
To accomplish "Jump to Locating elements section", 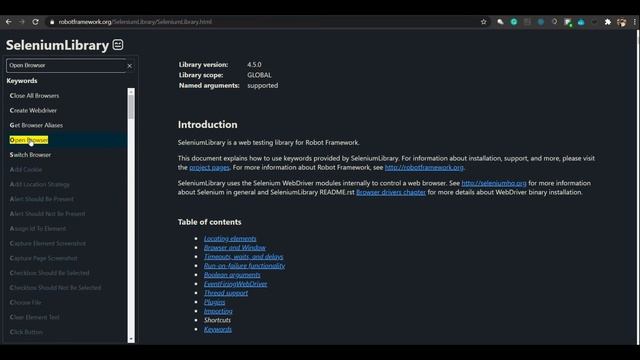I will tap(230, 238).
